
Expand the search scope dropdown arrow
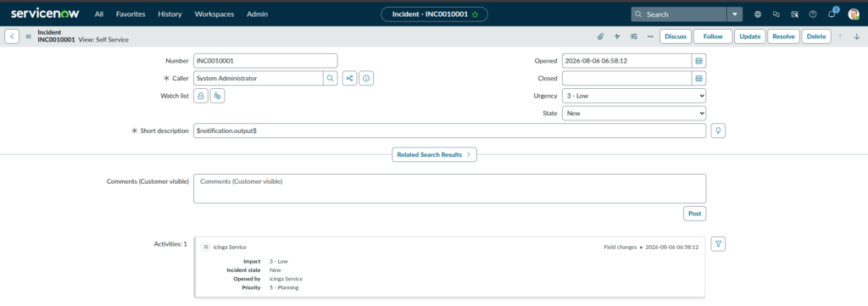tap(735, 14)
